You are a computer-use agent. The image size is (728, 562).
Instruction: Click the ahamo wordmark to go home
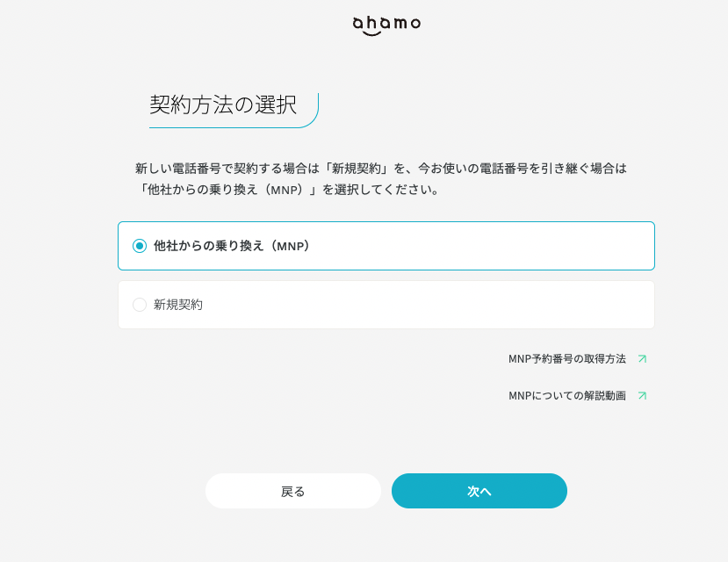tap(385, 24)
